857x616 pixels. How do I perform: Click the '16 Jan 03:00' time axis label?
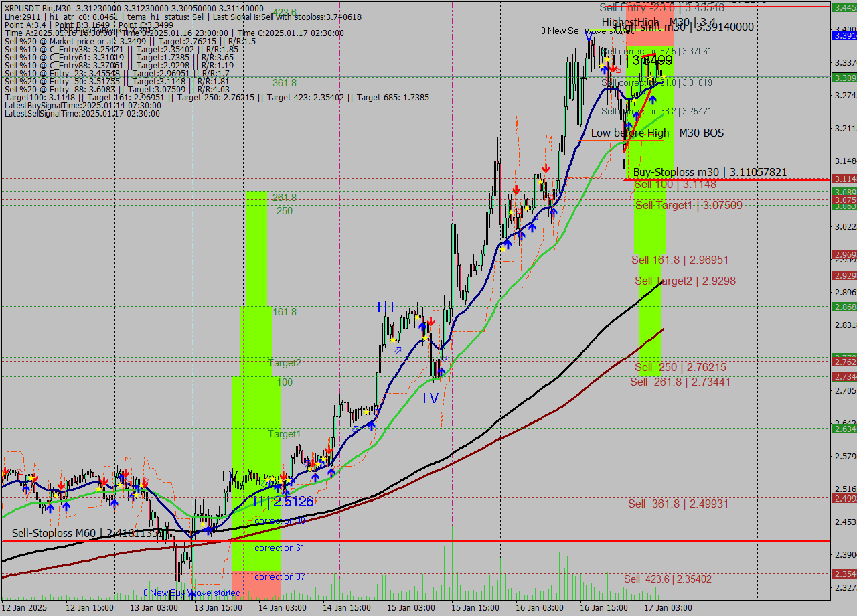pos(538,608)
